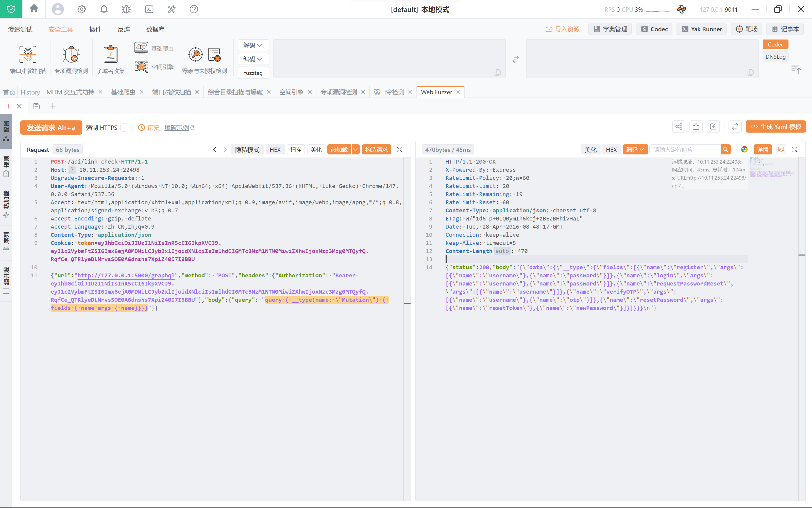
Task: Click 构造请求 button
Action: coord(376,150)
